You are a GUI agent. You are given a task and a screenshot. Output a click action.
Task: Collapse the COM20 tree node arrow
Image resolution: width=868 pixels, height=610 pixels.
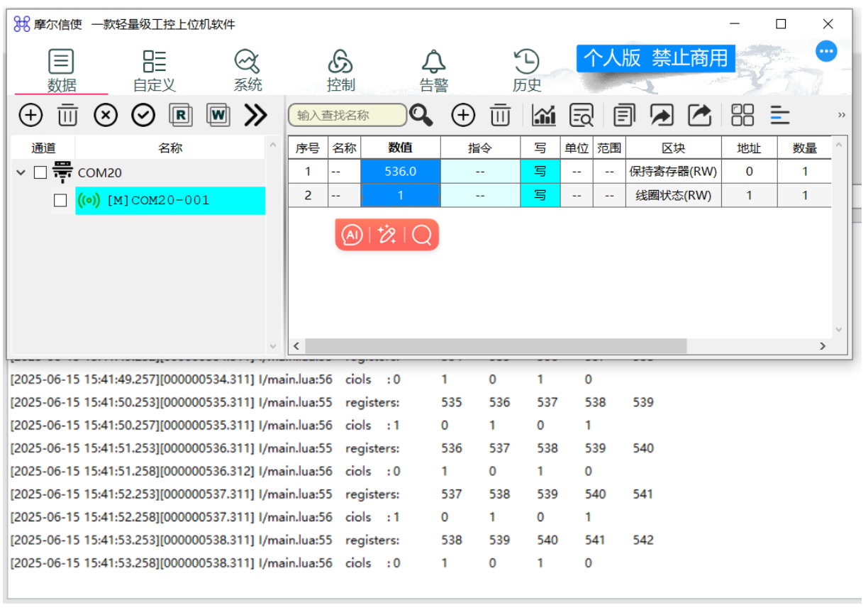click(x=21, y=172)
